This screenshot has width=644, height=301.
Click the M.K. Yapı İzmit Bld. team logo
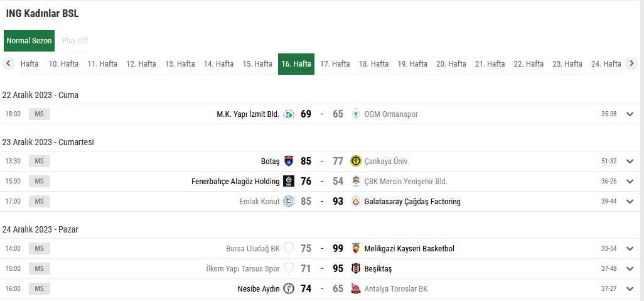[289, 114]
